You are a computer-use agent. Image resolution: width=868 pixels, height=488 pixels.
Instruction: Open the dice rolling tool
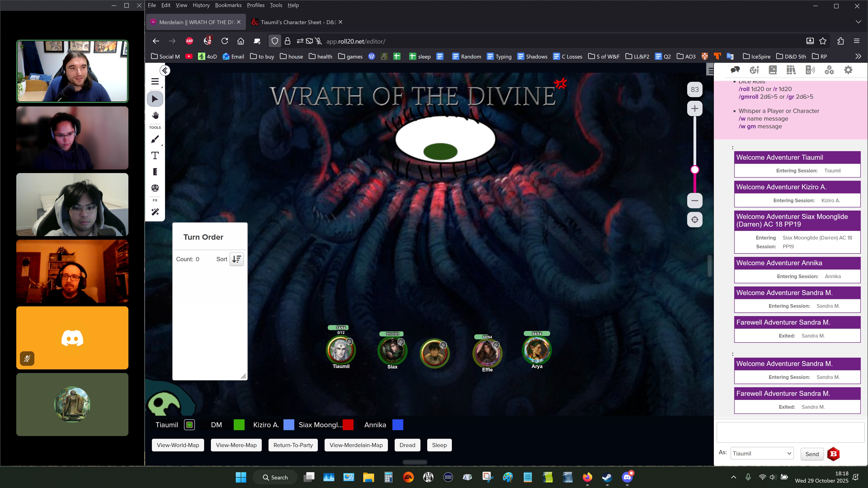155,188
